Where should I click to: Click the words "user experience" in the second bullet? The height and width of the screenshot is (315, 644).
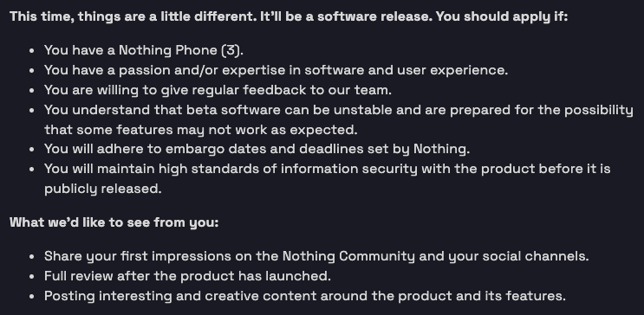pyautogui.click(x=451, y=70)
